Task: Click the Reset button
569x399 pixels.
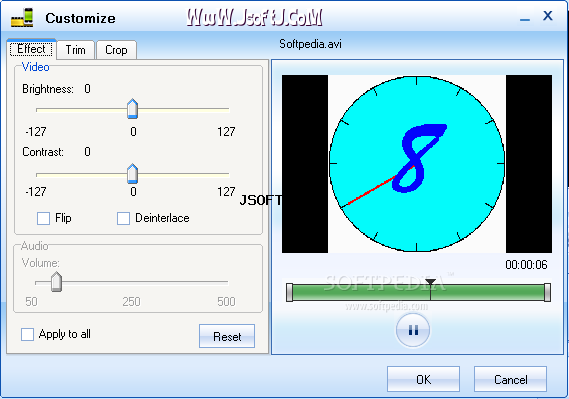Action: click(x=227, y=336)
